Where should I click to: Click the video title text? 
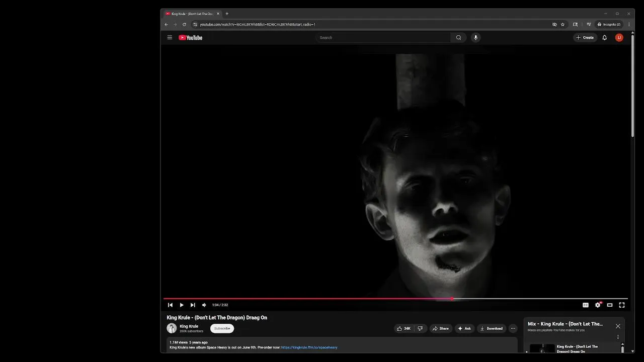[217, 318]
